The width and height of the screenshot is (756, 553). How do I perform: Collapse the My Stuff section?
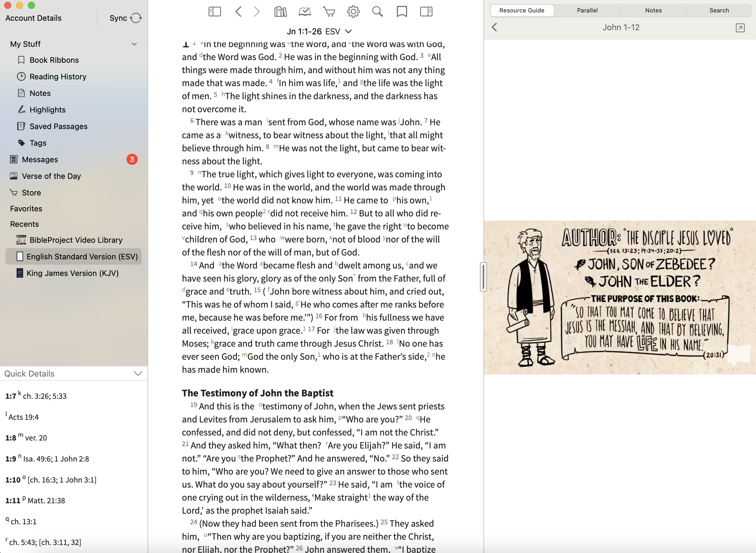[x=134, y=44]
